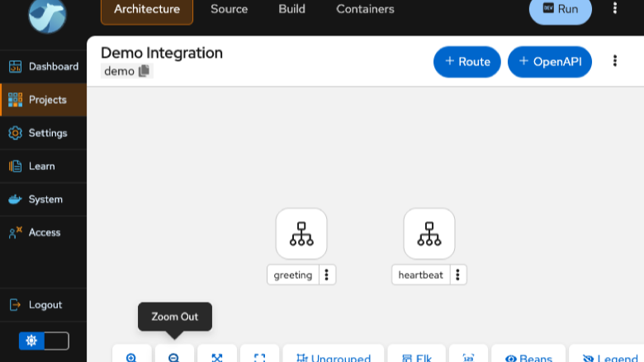Toggle the Ungrouped grouping button
The image size is (644, 362).
(x=334, y=357)
